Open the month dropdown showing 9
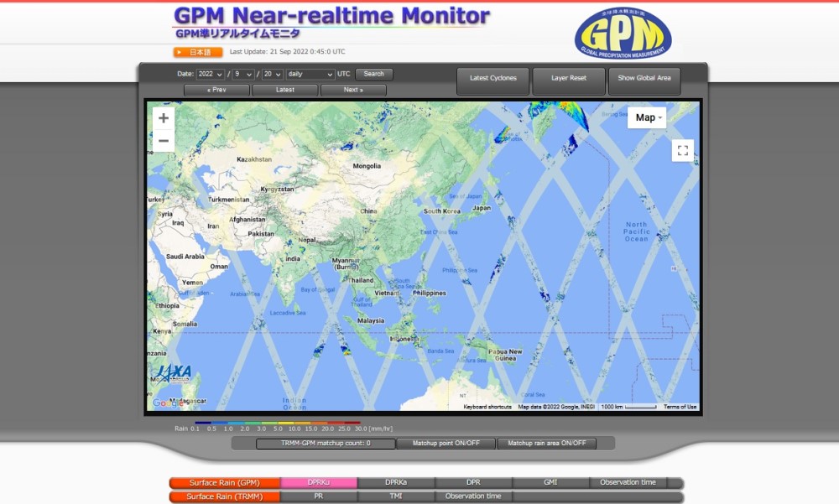 tap(243, 74)
